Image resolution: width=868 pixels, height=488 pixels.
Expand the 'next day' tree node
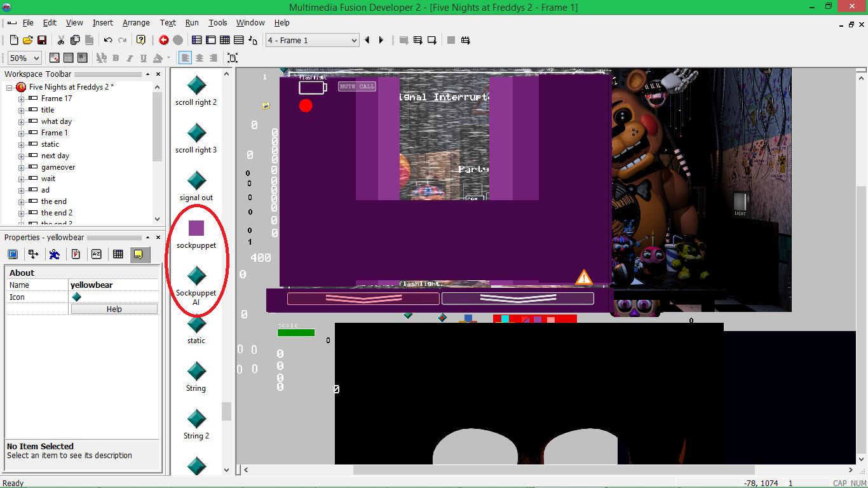point(21,156)
